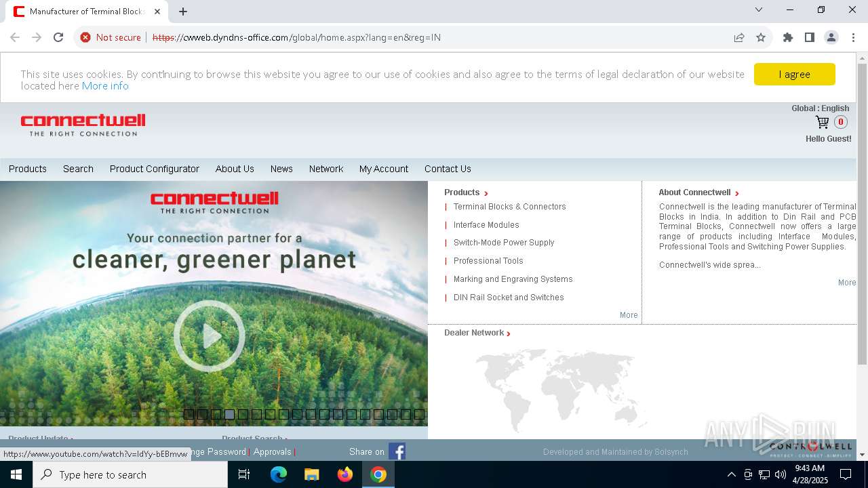Open the More info cookie link
Image resolution: width=868 pixels, height=488 pixels.
[x=105, y=86]
